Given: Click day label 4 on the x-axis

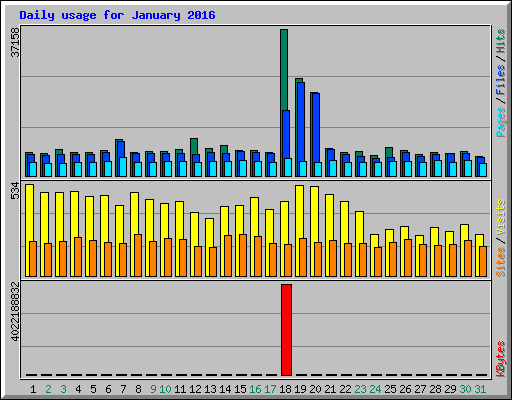Looking at the screenshot, I should (x=78, y=389).
